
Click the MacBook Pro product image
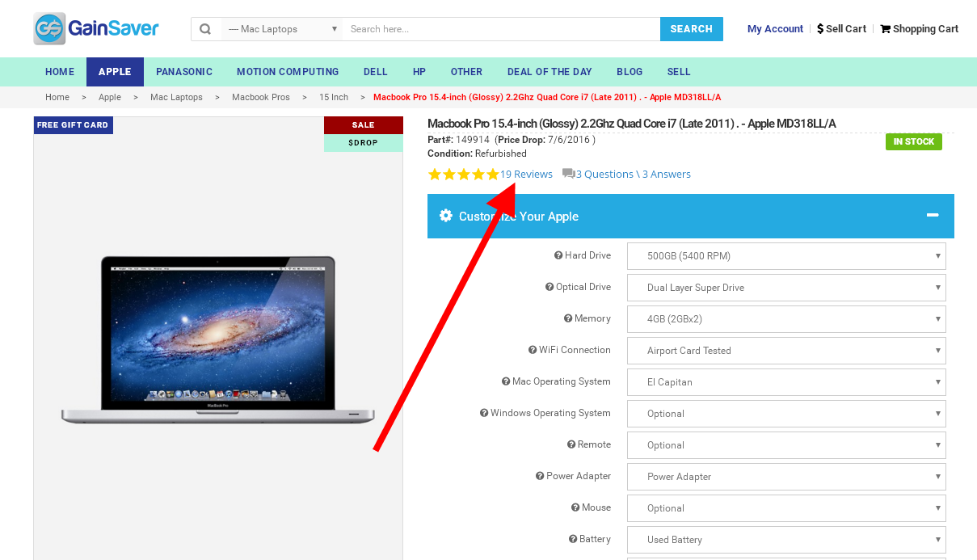[x=218, y=339]
